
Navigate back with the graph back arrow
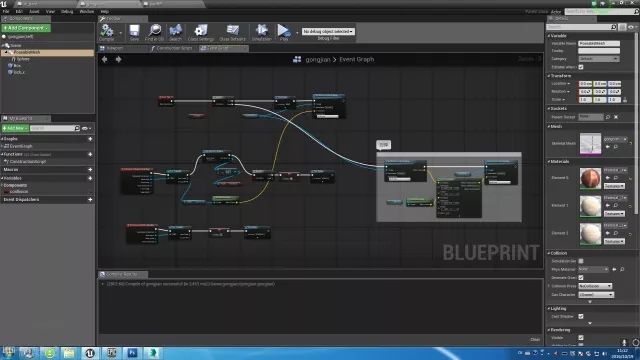point(104,60)
